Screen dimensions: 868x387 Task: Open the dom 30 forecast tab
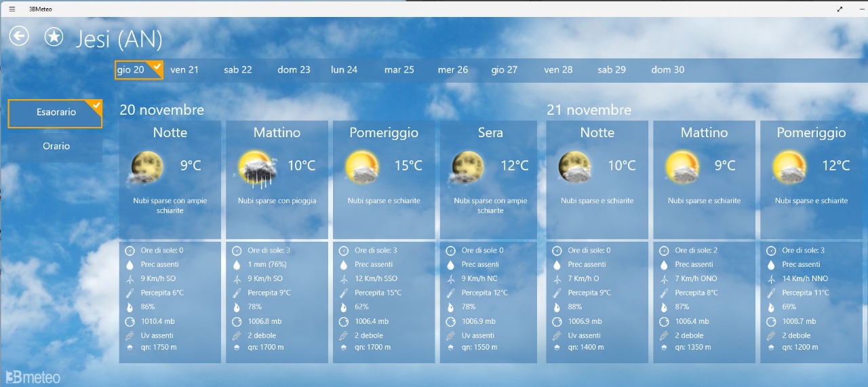coord(667,69)
